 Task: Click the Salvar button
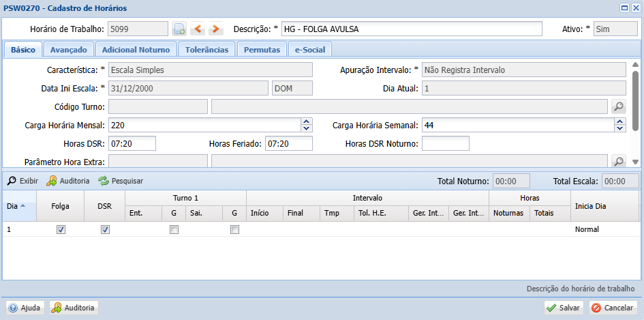coord(564,308)
